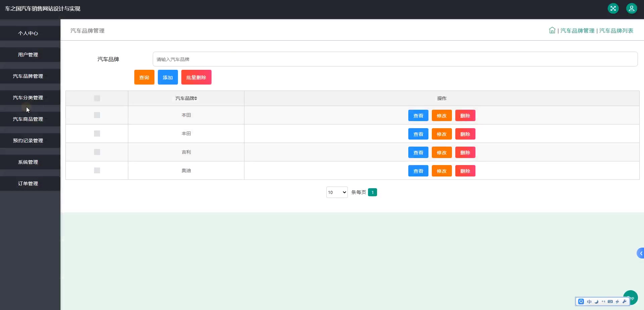The width and height of the screenshot is (644, 310).
Task: Open 汽车分类管理 in the sidebar
Action: (x=30, y=98)
